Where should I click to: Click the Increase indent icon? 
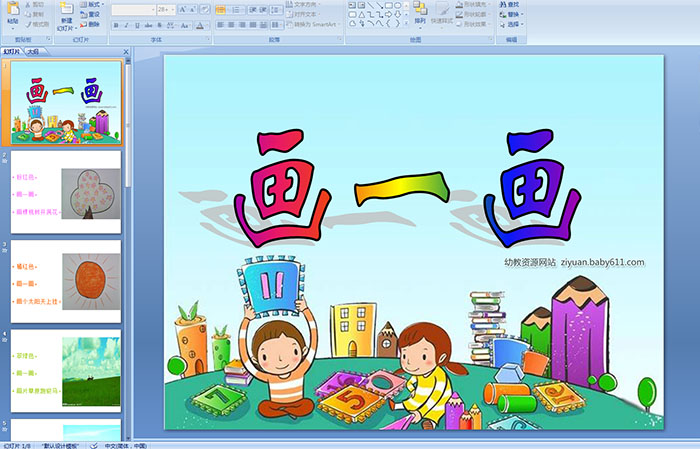(x=263, y=10)
